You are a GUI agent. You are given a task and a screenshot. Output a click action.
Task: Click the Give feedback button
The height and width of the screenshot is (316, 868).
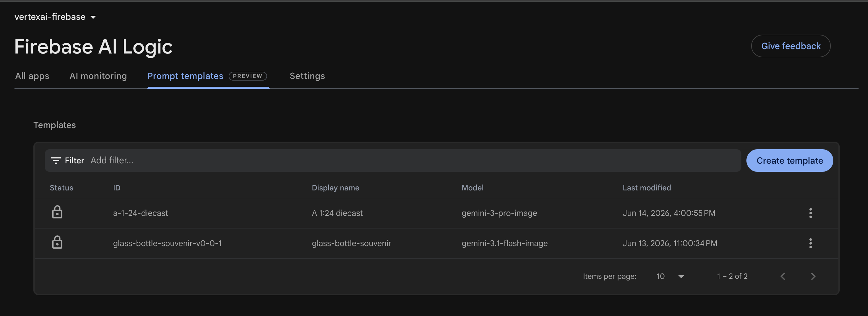pyautogui.click(x=791, y=46)
